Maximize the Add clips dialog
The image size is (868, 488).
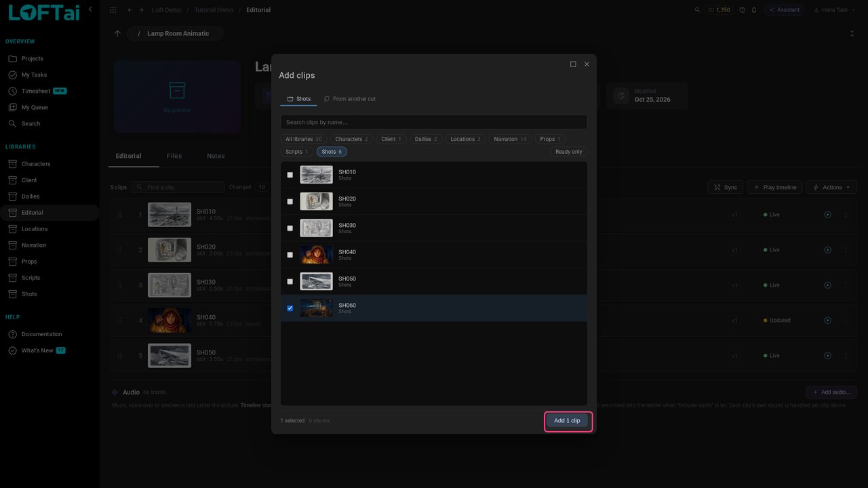pyautogui.click(x=573, y=64)
